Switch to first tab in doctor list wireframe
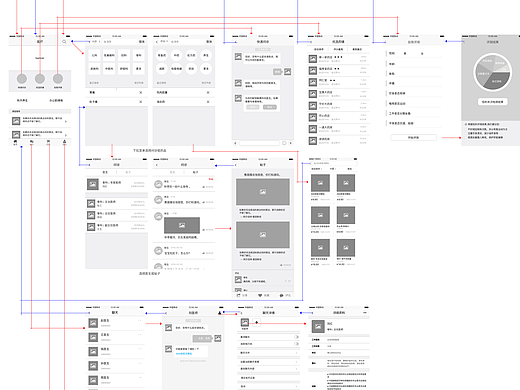The image size is (520, 390). tap(105, 172)
